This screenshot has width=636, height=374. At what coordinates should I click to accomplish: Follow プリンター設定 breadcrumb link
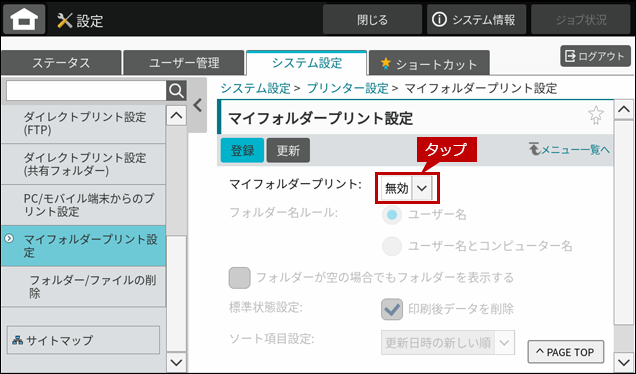coord(348,88)
